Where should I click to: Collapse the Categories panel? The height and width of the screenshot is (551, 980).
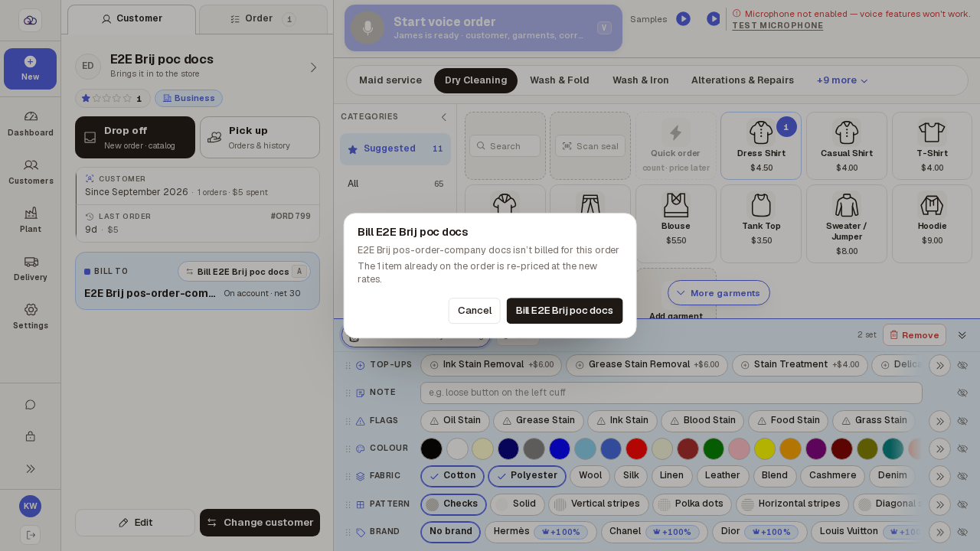443,117
